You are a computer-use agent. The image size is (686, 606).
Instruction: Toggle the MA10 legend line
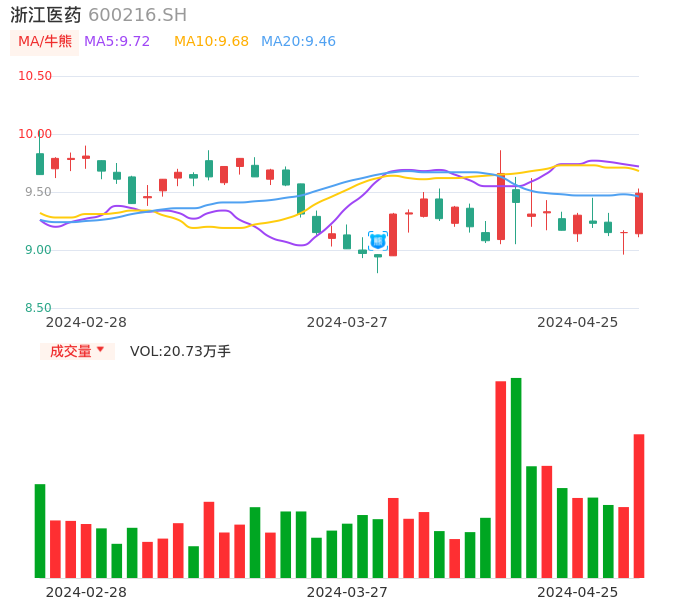tap(211, 42)
